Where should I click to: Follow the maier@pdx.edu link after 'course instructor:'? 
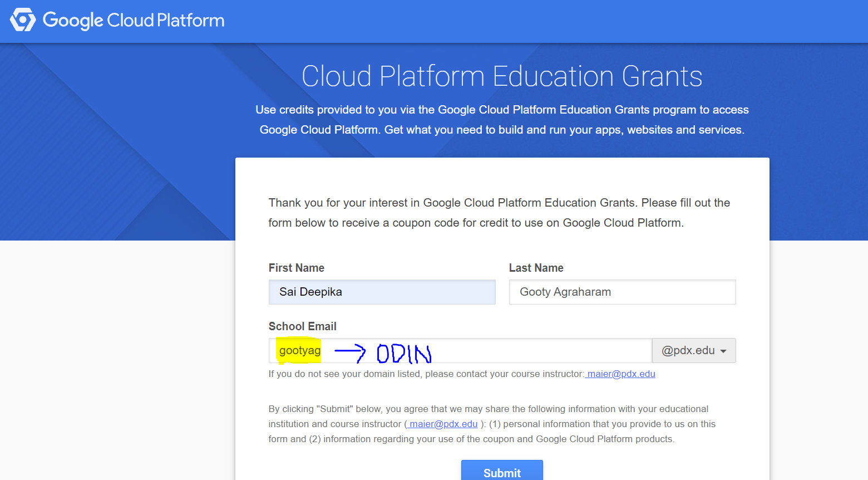coord(620,374)
